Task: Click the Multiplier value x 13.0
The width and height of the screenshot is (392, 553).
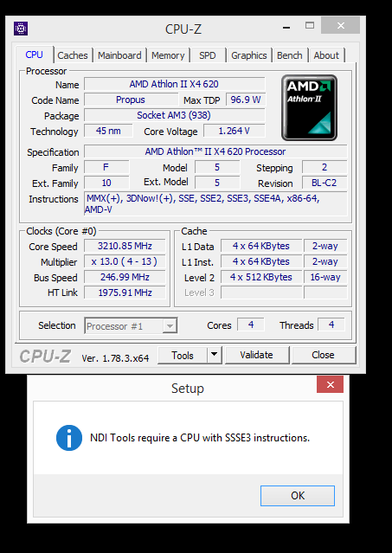Action: (125, 261)
